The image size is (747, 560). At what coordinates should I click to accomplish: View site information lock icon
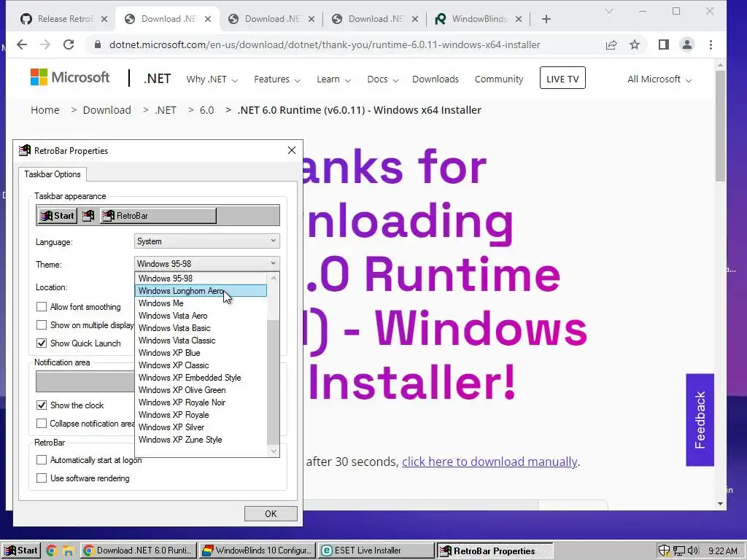coord(98,44)
